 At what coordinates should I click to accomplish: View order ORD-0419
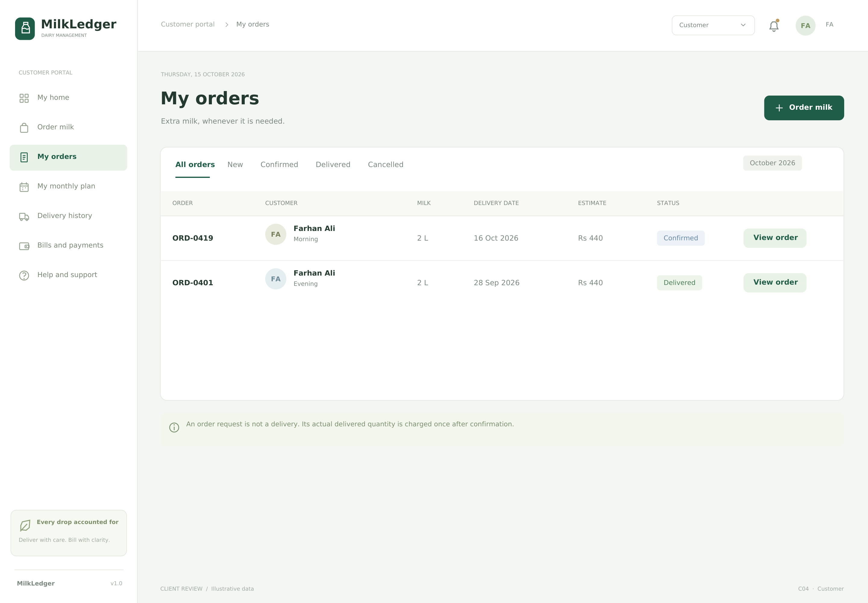775,238
